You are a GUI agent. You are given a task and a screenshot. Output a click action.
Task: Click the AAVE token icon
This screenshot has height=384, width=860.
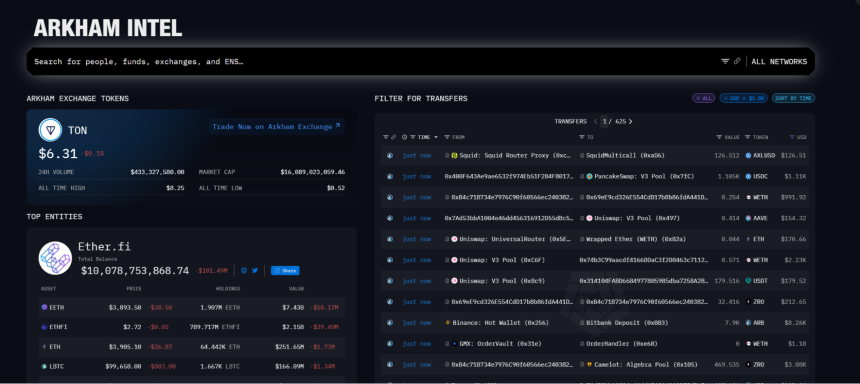coord(748,218)
